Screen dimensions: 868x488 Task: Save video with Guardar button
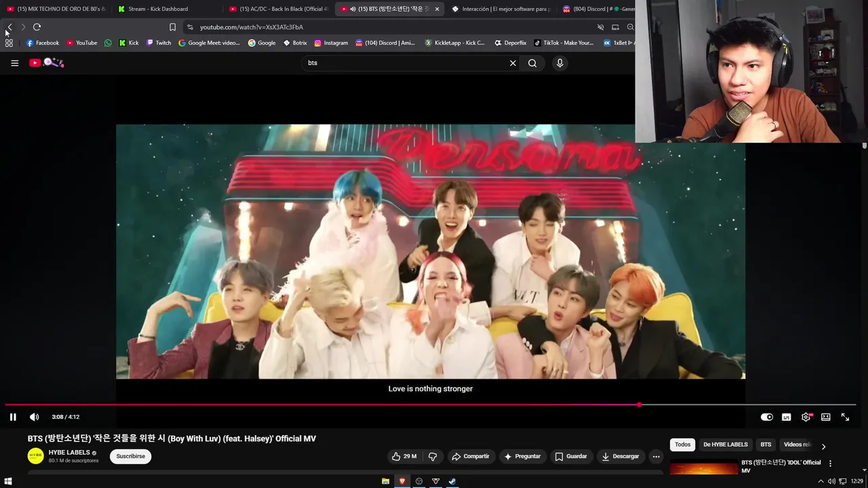coord(571,456)
